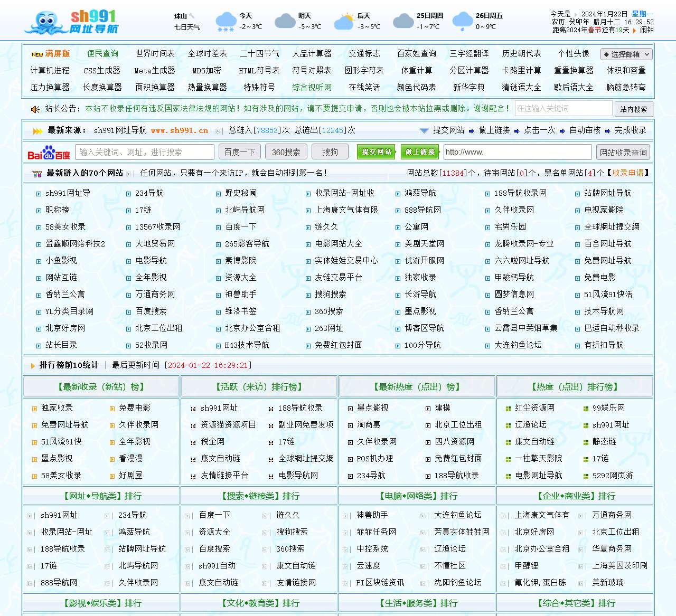Click the 百度一下 search button
The image size is (676, 616).
point(240,152)
